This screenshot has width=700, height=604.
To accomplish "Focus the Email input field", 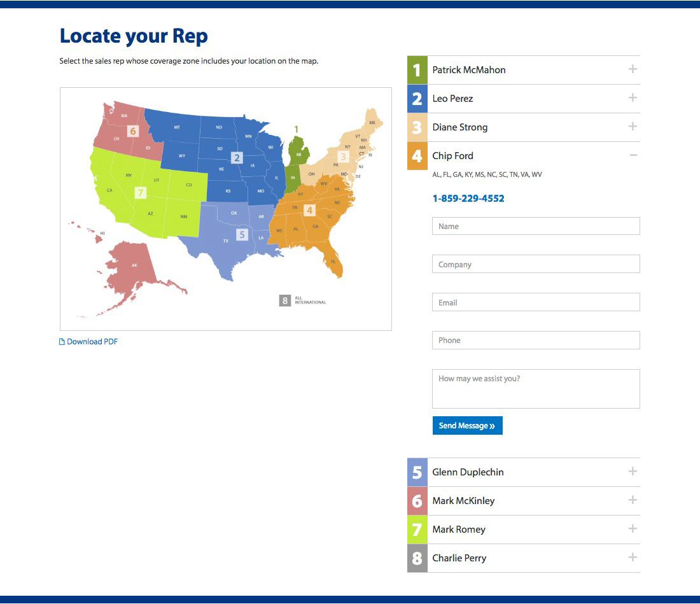I will pyautogui.click(x=536, y=302).
